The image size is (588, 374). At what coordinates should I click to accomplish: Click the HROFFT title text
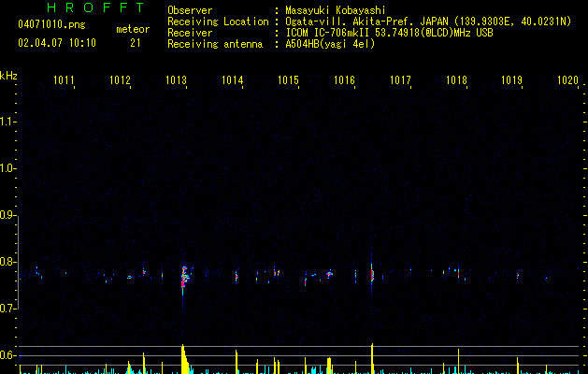pyautogui.click(x=95, y=7)
